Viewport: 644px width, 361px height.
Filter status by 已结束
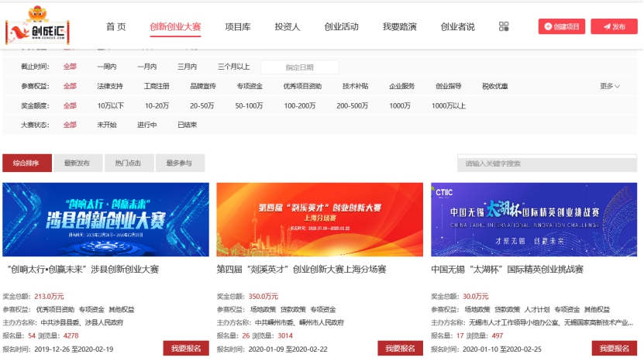pyautogui.click(x=188, y=125)
